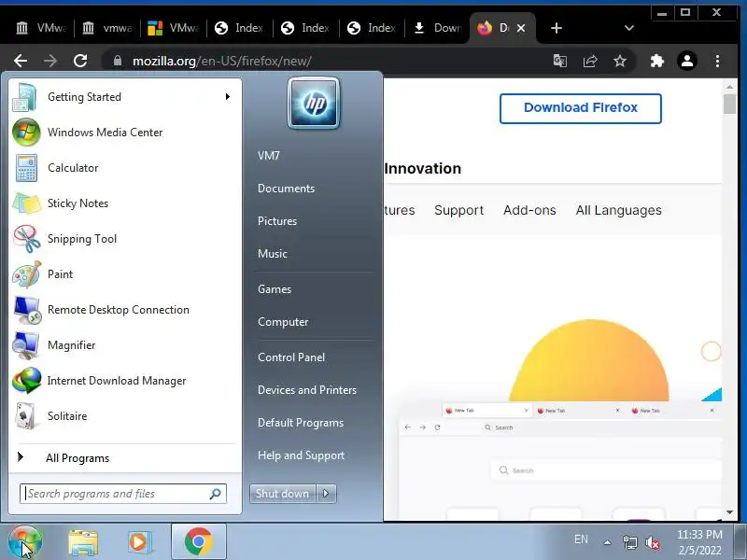Click the muted volume tray icon
Screen dimensions: 747x560
click(652, 542)
